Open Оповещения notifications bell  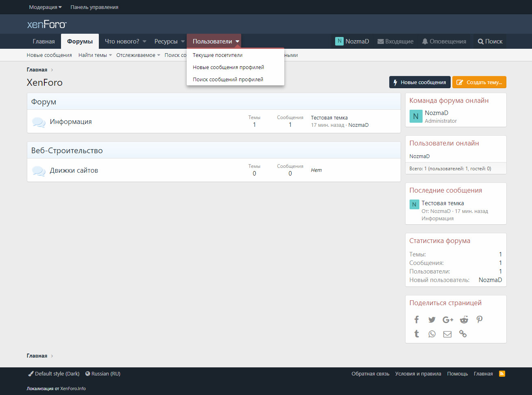coord(444,41)
